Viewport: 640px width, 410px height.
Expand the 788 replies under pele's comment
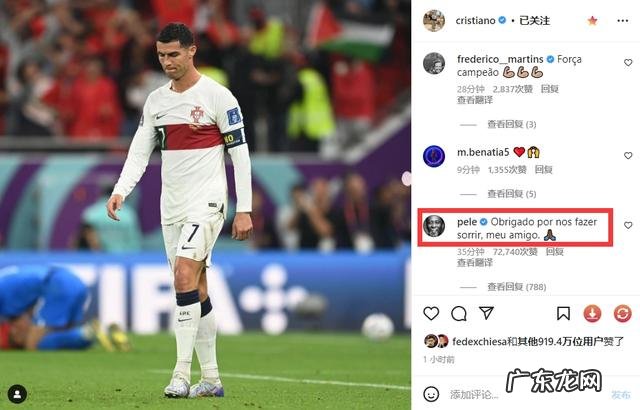[516, 287]
